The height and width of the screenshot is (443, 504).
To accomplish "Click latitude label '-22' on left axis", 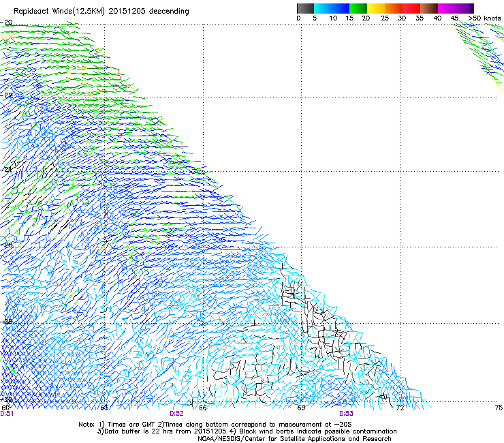I will coord(6,95).
